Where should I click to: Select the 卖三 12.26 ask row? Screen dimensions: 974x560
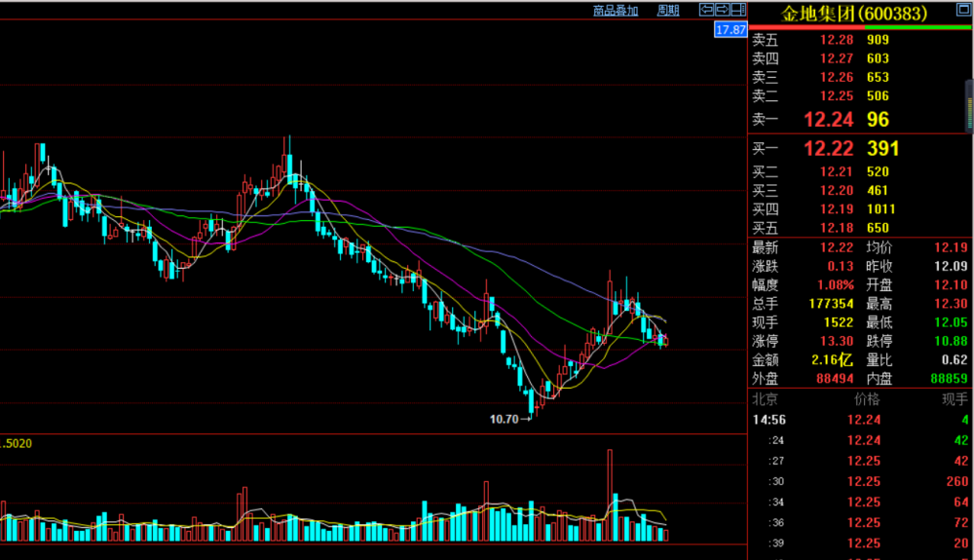coord(859,77)
